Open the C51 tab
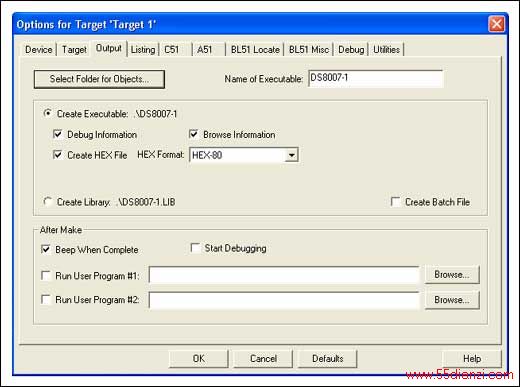Screen dimensions: 520x387 pos(172,50)
